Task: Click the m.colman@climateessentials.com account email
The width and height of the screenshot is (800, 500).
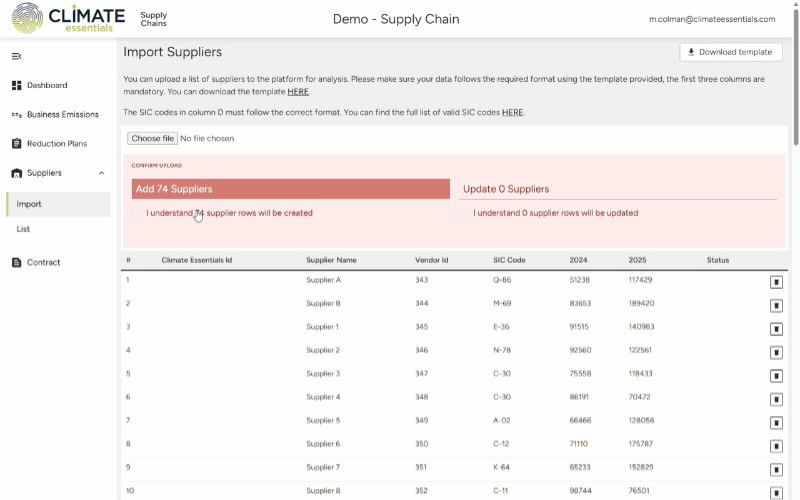Action: pos(712,19)
